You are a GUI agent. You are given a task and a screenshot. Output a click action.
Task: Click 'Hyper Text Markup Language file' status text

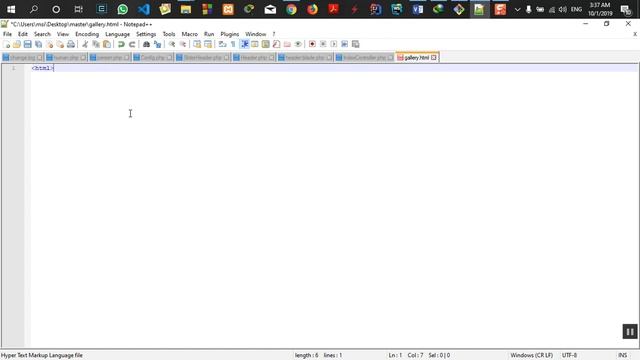(x=42, y=356)
